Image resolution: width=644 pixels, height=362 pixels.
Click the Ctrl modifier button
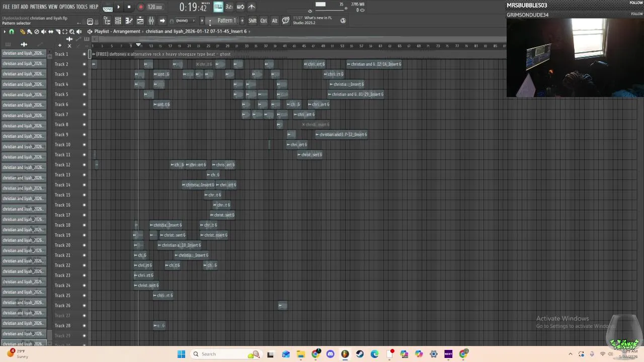(x=264, y=21)
